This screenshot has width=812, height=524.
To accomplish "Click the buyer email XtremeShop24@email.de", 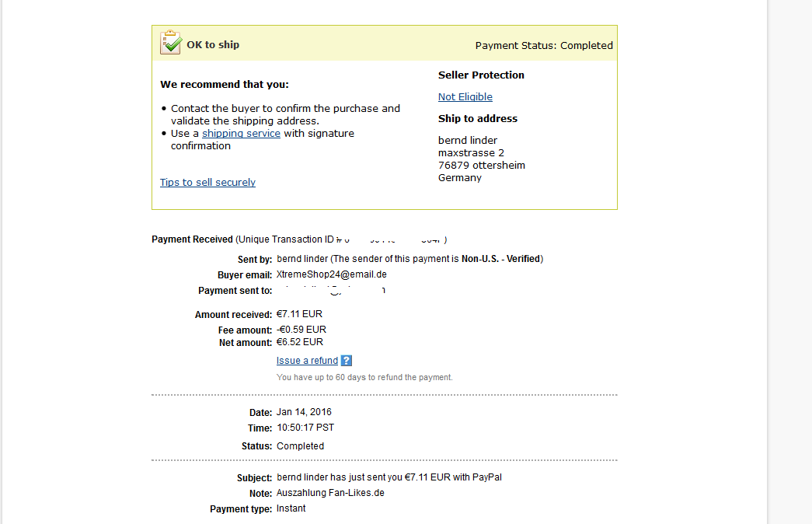I will click(331, 274).
